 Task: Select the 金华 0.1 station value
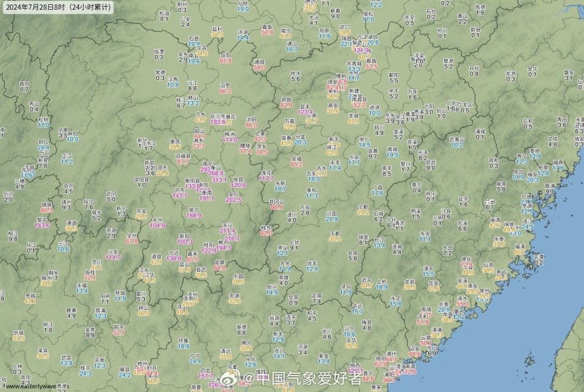(532, 71)
